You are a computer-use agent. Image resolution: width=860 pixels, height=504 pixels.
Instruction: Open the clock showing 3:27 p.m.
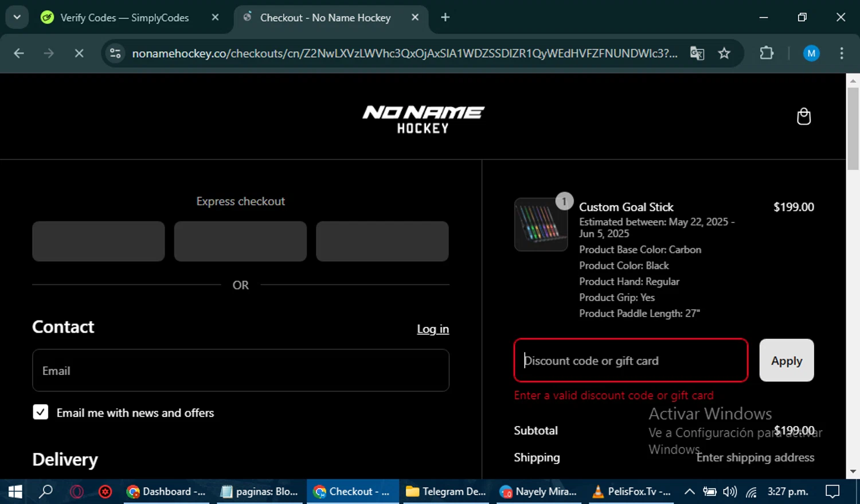[x=788, y=491]
